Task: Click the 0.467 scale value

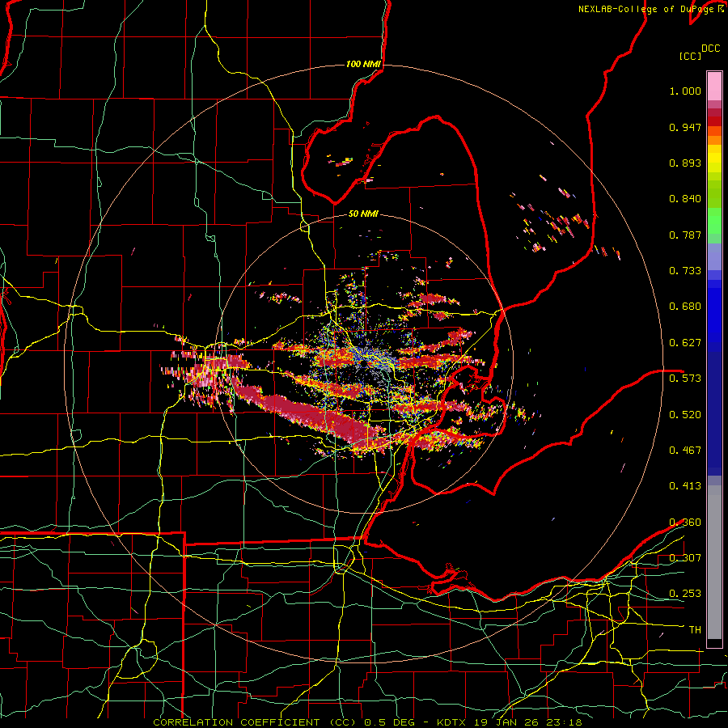Action: point(685,451)
